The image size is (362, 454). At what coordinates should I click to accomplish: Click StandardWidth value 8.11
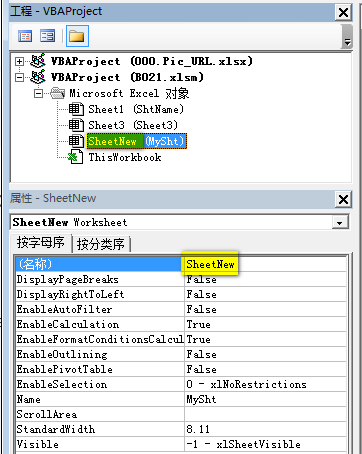(x=265, y=429)
